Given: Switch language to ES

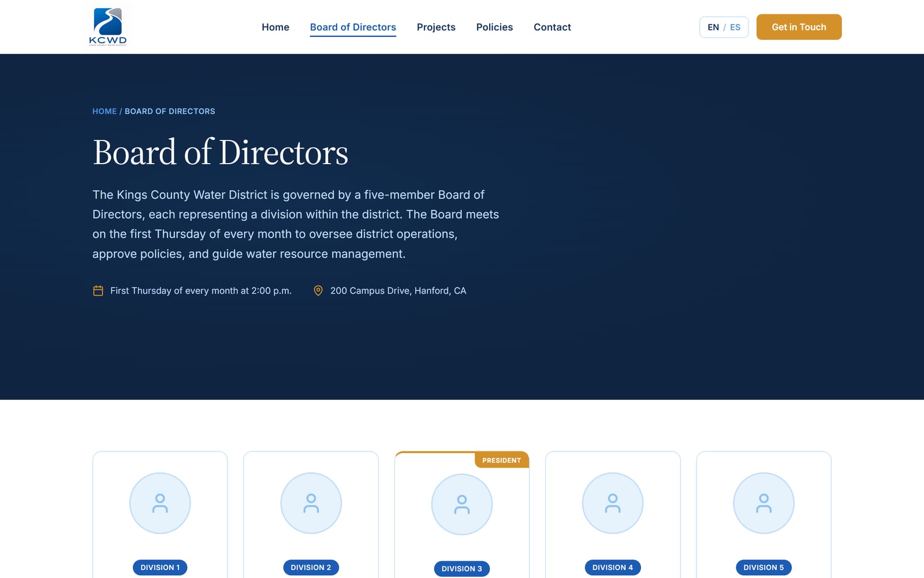Looking at the screenshot, I should coord(735,27).
